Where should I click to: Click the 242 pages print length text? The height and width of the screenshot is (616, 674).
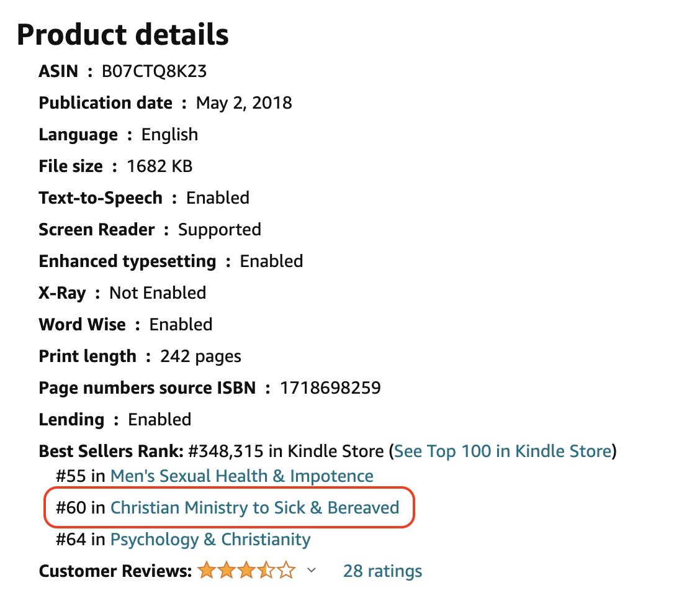pyautogui.click(x=200, y=356)
